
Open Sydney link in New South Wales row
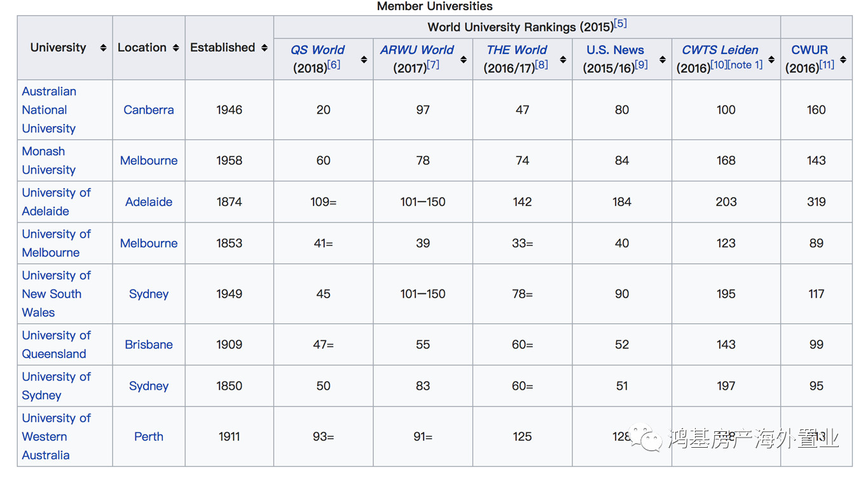(x=149, y=294)
